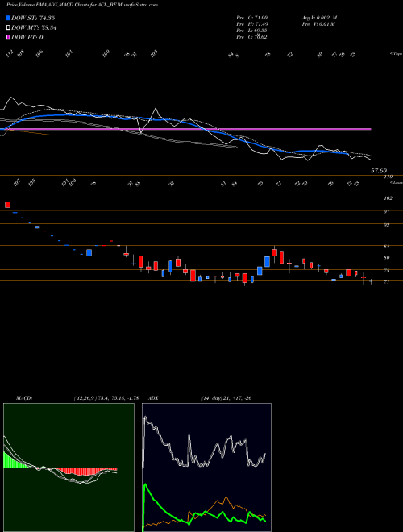
Task: Click the 80 price axis label
Action: [x=387, y=257]
